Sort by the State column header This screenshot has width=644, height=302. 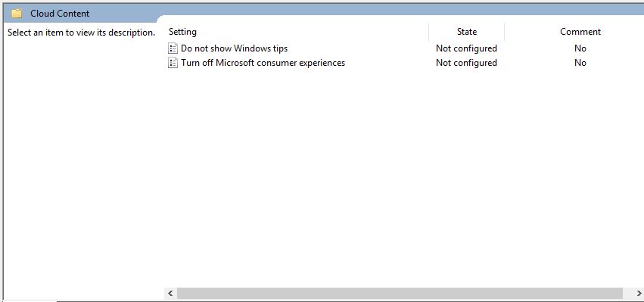(x=467, y=32)
